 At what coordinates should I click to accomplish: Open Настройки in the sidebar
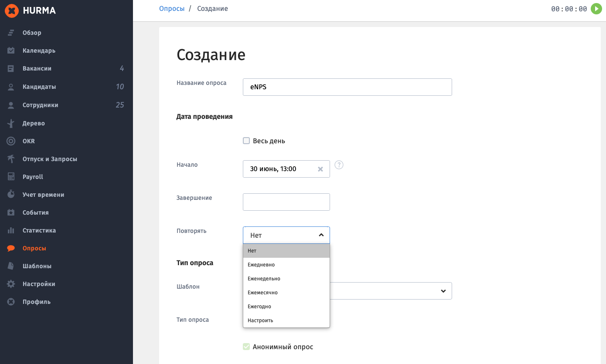(x=39, y=284)
